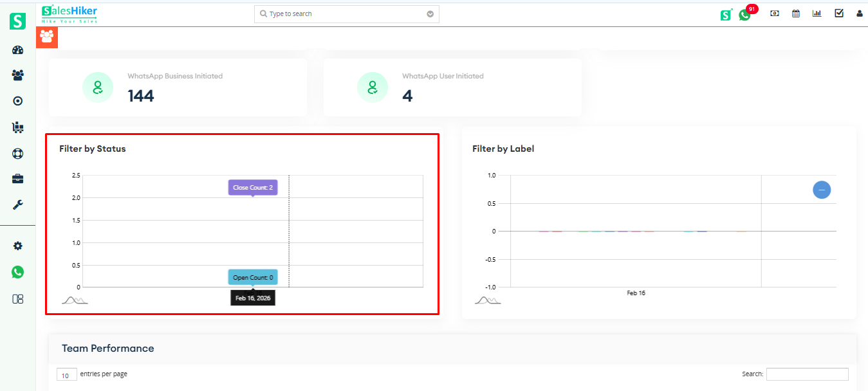The image size is (868, 391).
Task: Open the calendar icon in the top bar
Action: coord(795,13)
